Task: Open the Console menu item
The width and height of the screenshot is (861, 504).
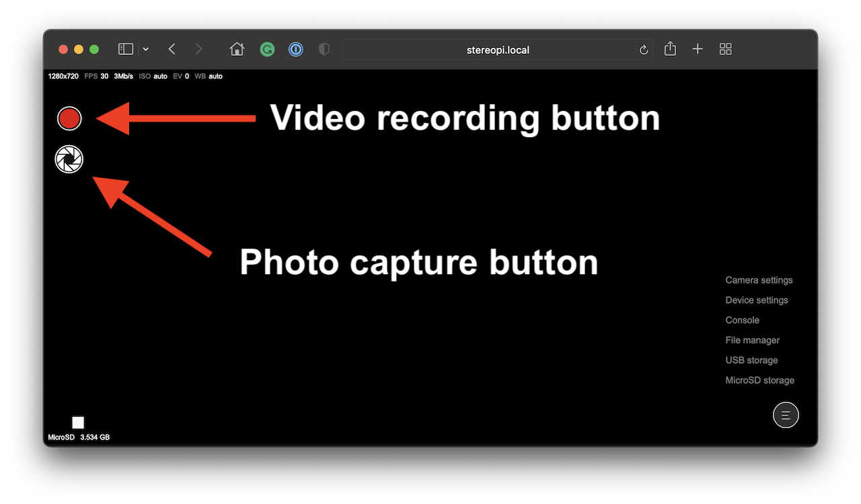Action: pyautogui.click(x=742, y=321)
